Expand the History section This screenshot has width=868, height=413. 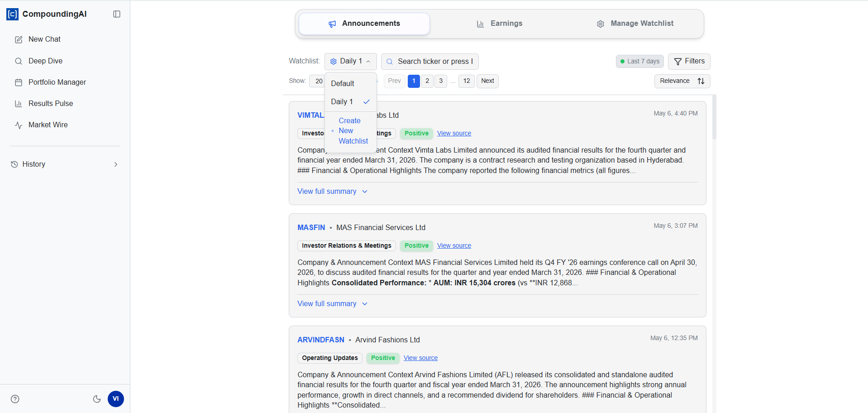click(x=65, y=164)
